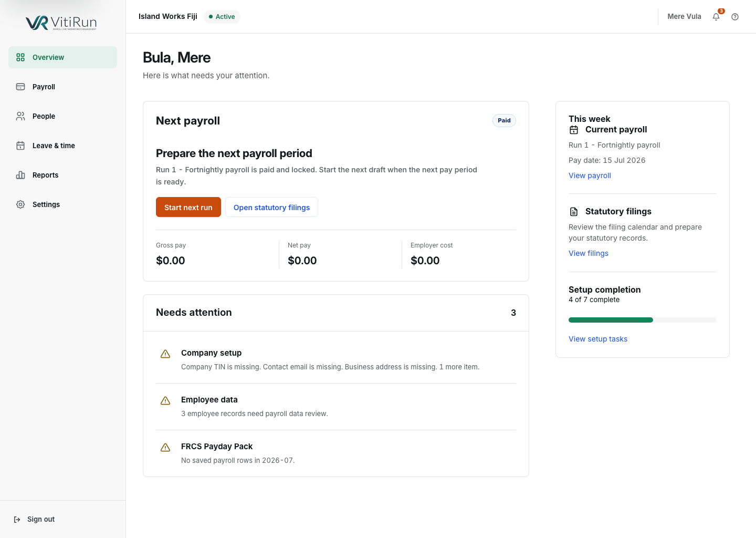The image size is (756, 538).
Task: Open the Company setup attention item
Action: click(x=336, y=360)
